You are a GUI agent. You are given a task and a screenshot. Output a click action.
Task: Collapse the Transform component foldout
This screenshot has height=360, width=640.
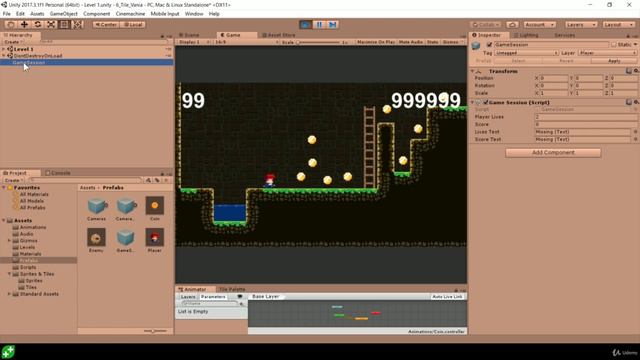(473, 71)
